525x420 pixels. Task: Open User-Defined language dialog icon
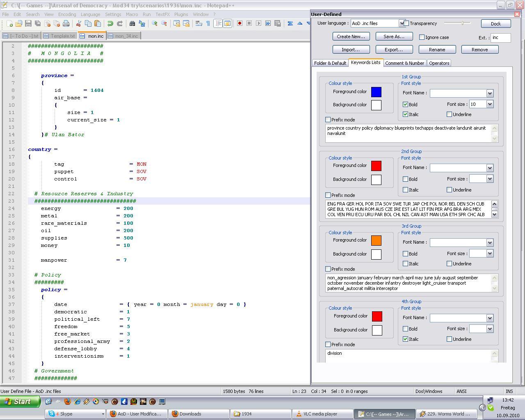227,24
